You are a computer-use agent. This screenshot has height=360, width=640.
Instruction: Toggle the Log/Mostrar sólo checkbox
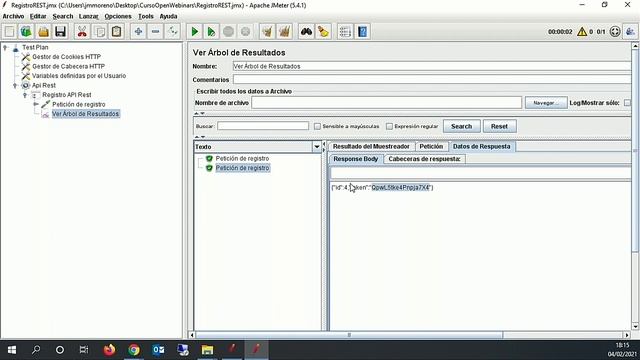(x=627, y=103)
